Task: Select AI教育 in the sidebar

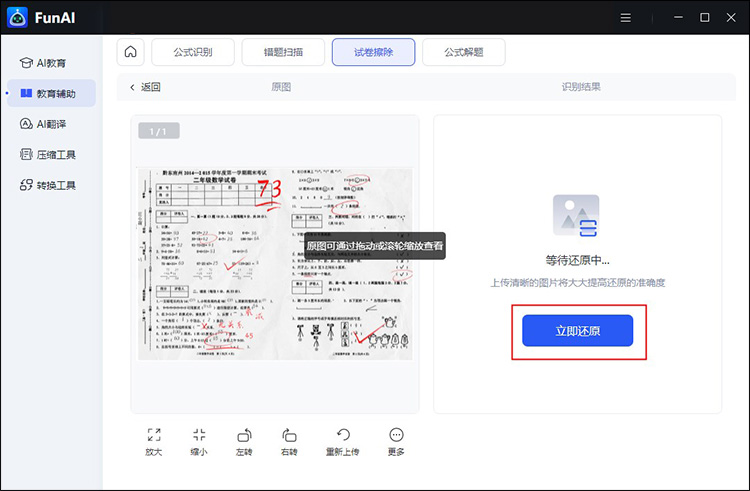Action: coord(51,63)
